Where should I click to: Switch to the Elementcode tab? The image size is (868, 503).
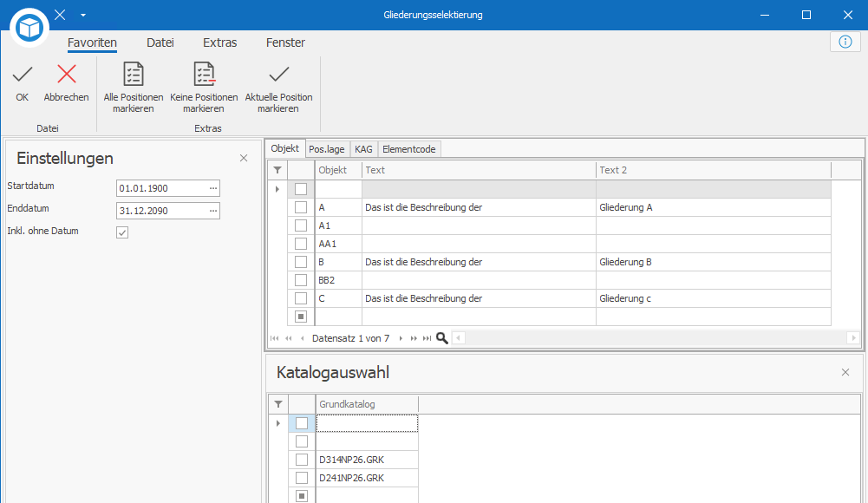point(409,149)
